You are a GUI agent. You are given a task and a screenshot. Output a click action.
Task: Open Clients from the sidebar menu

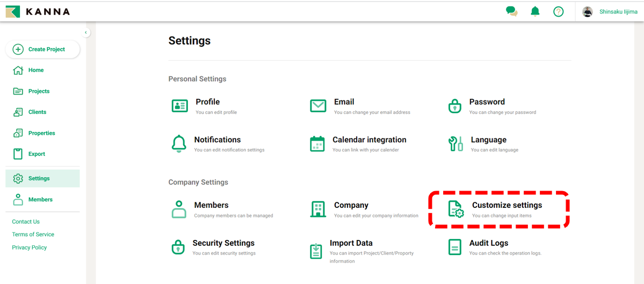(37, 112)
